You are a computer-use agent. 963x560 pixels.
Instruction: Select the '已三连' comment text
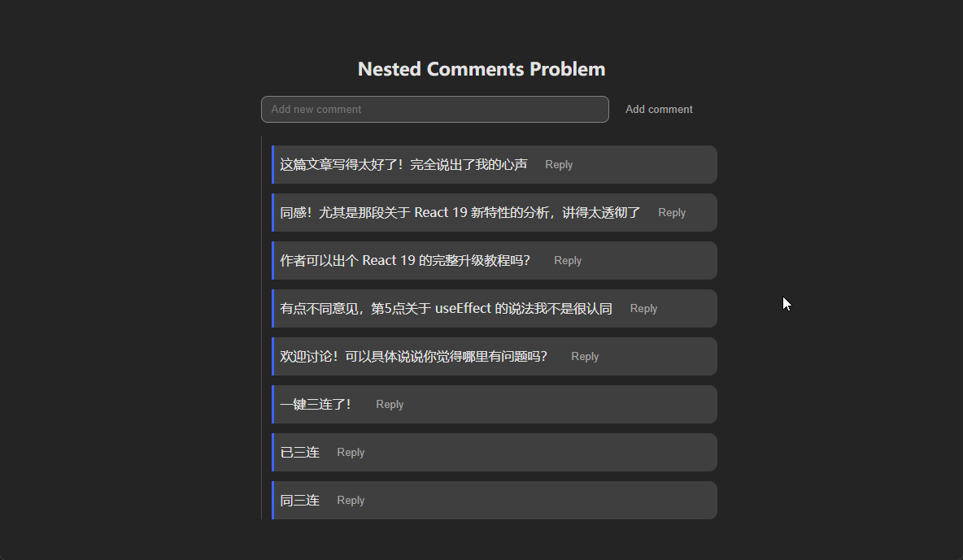click(300, 453)
